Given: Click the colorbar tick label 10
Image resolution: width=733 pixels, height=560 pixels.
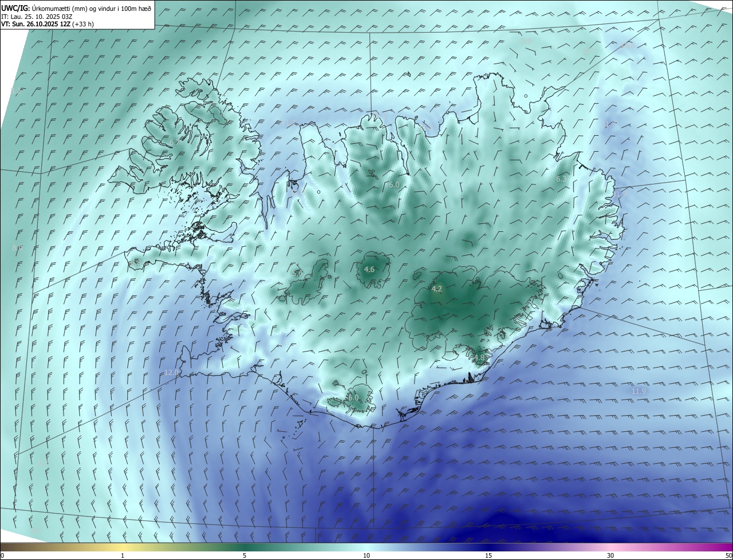Looking at the screenshot, I should 366,555.
